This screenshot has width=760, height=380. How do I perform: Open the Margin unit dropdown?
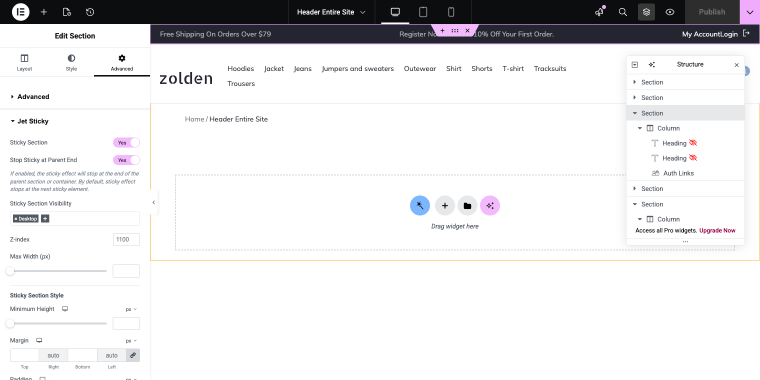(x=131, y=341)
